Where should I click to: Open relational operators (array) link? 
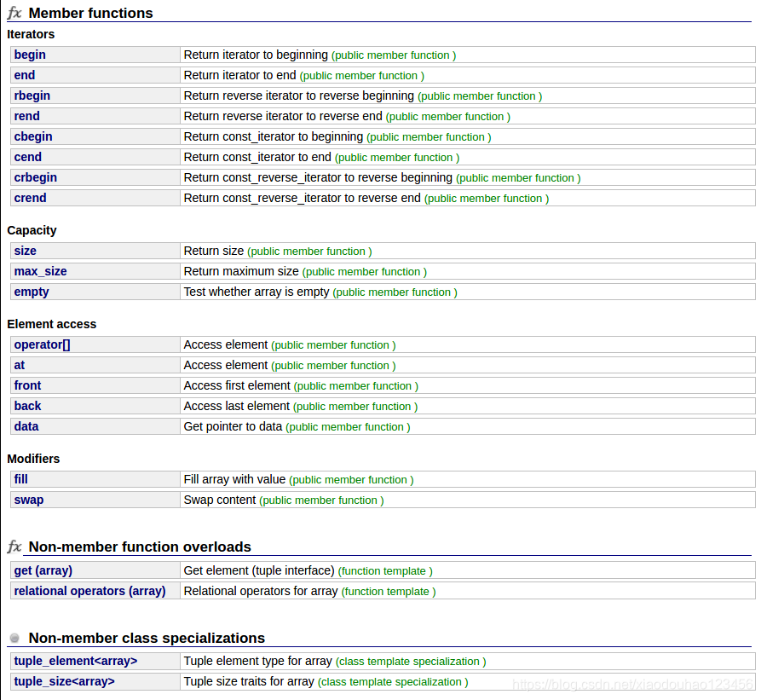point(89,590)
